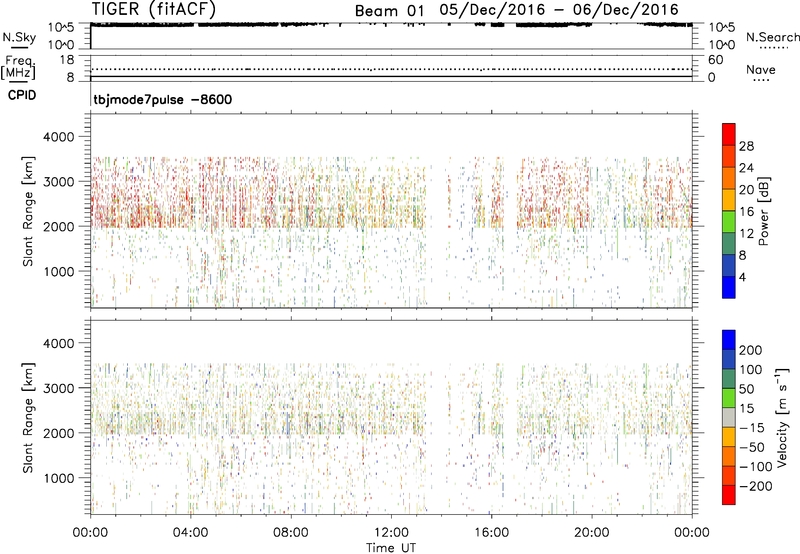Click the "50" label on velocity colorbar
Viewport: 800px width, 554px height.
pyautogui.click(x=747, y=389)
